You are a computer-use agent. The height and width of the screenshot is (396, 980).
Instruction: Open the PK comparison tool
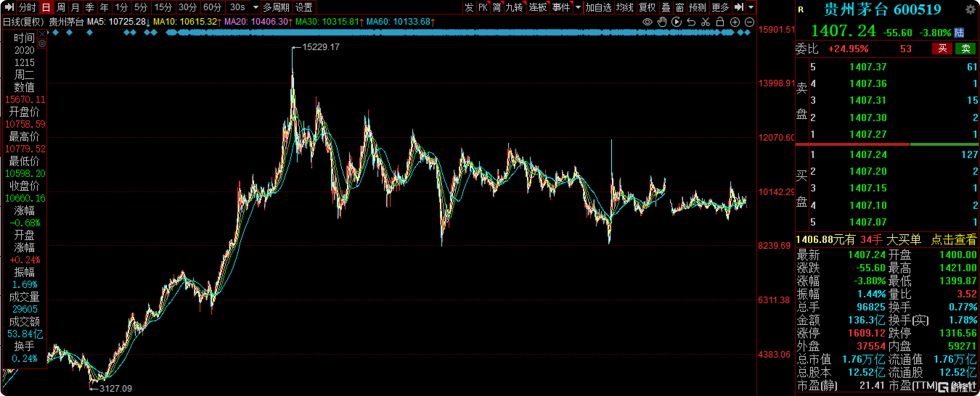click(x=483, y=7)
